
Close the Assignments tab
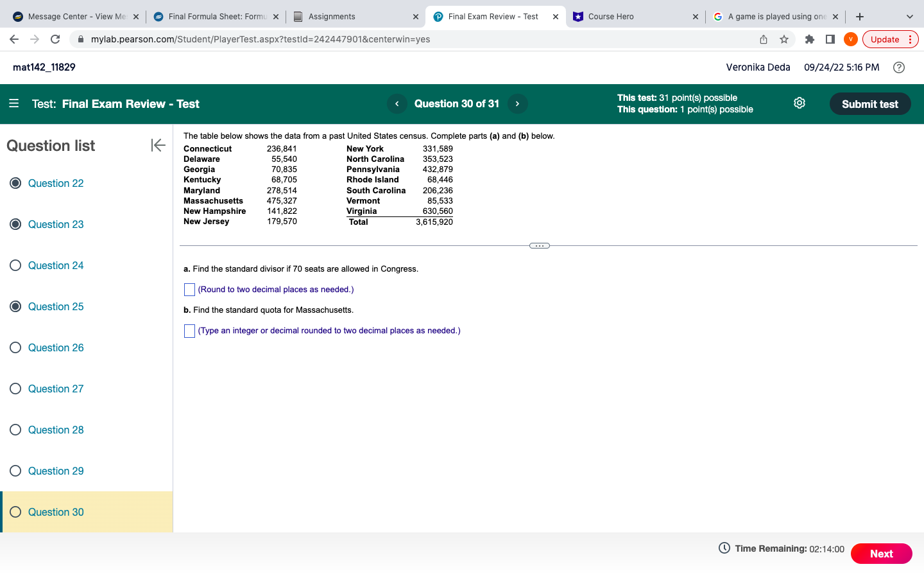click(x=416, y=17)
